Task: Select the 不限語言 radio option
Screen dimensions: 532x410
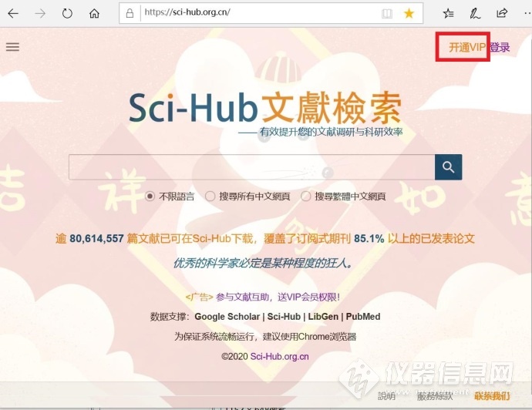Action: (150, 197)
